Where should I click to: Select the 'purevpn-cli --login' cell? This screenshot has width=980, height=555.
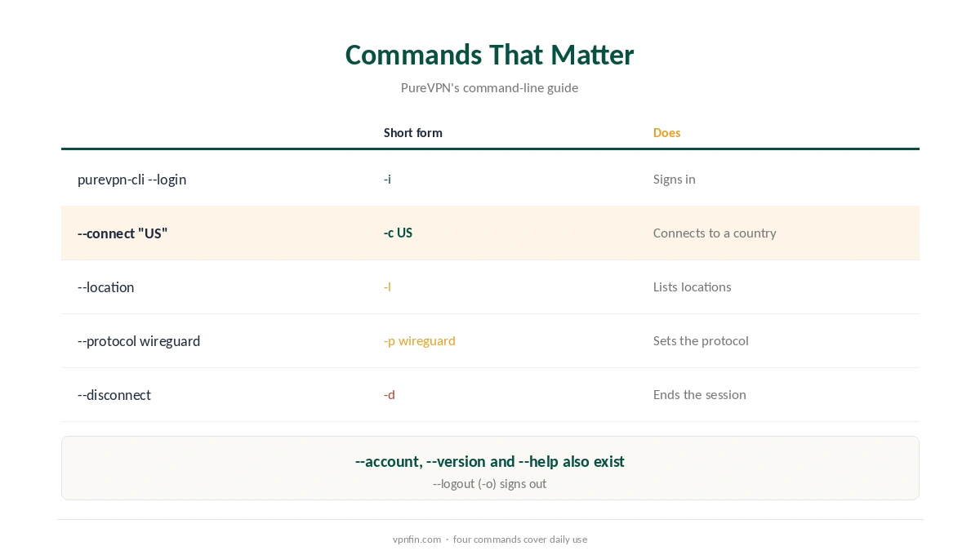click(x=131, y=180)
